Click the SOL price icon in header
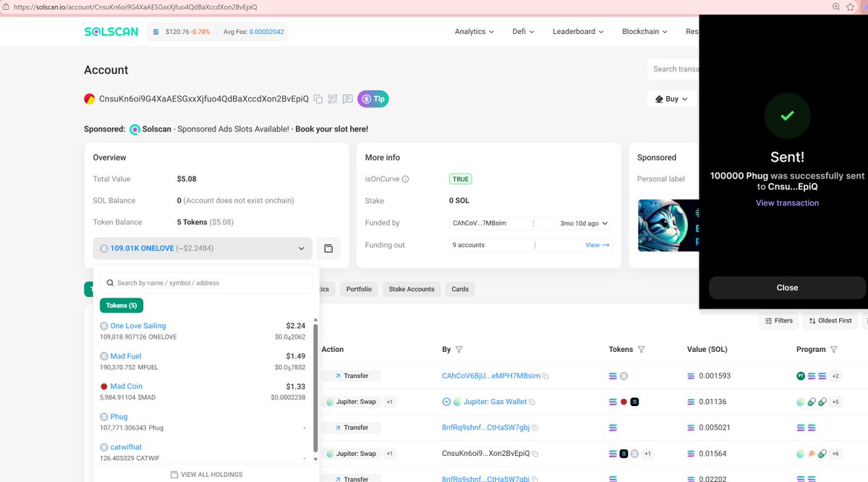 coord(156,32)
